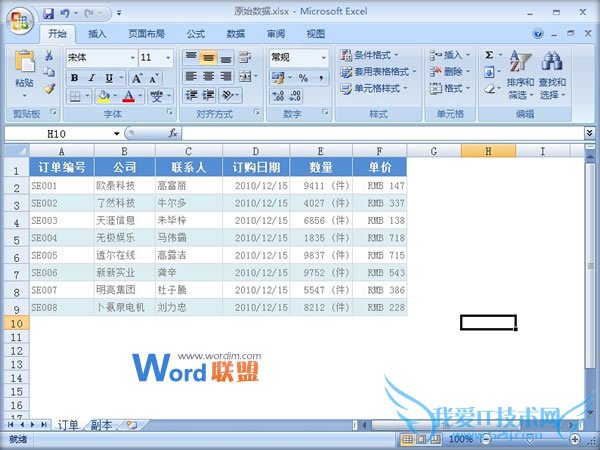Undo the last action
Viewport: 600px width, 450px height.
pos(65,14)
